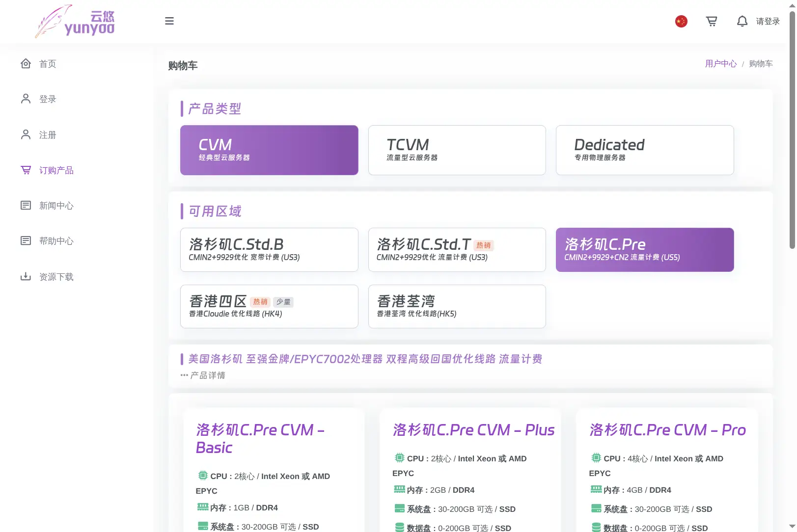Expand 产品详情 details

pyautogui.click(x=203, y=375)
